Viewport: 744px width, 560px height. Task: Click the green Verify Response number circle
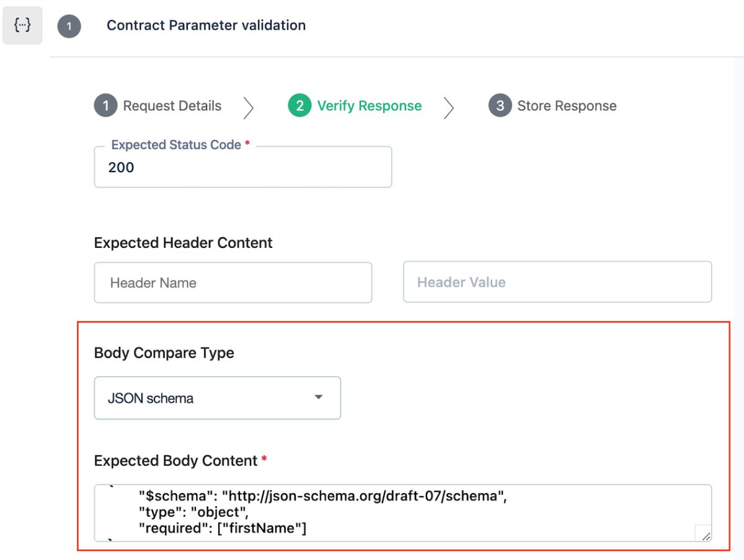click(299, 106)
